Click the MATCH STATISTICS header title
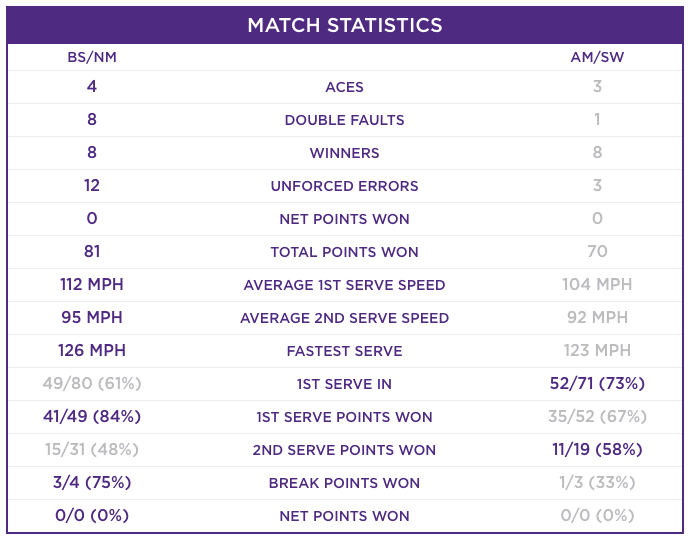 click(345, 25)
